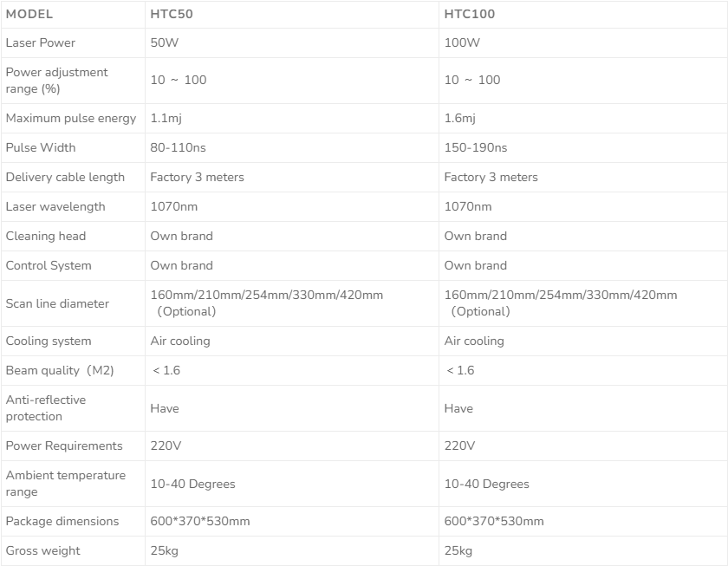This screenshot has width=728, height=566.
Task: Click the 50W laser power value
Action: click(163, 42)
